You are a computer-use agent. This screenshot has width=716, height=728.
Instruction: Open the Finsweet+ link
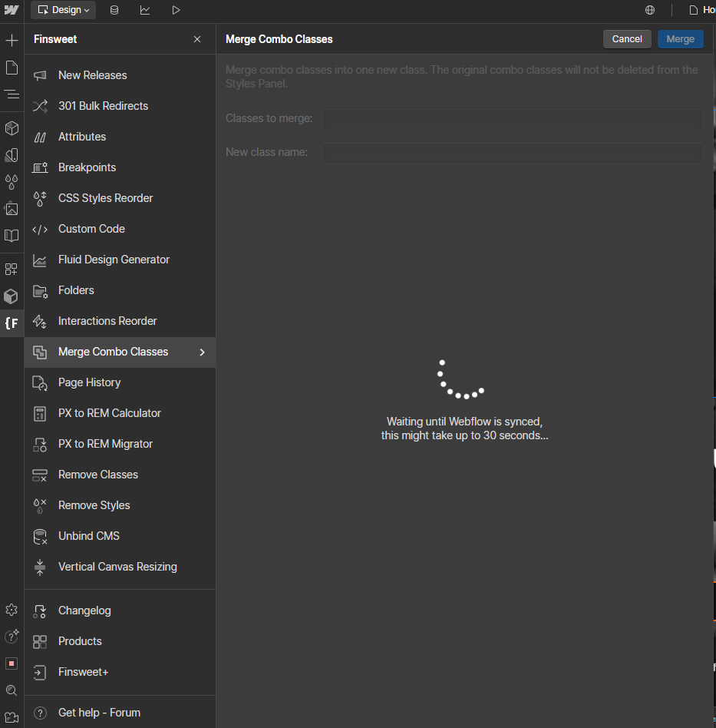pyautogui.click(x=120, y=672)
